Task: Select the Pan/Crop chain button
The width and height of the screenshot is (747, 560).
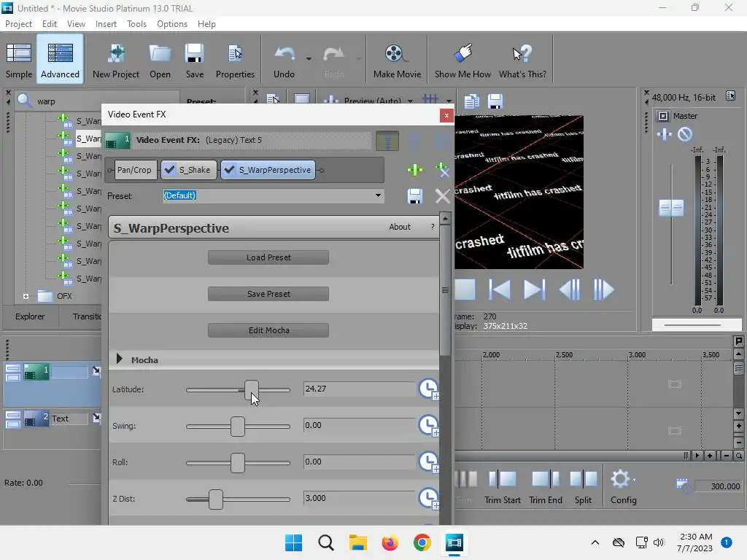Action: coord(134,170)
